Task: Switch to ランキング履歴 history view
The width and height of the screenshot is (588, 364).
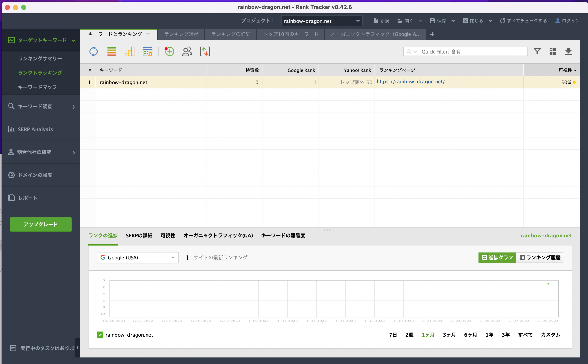Action: tap(540, 258)
